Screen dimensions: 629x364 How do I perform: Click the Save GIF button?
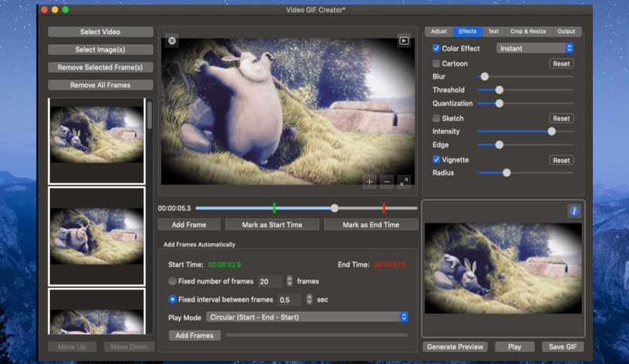point(562,347)
